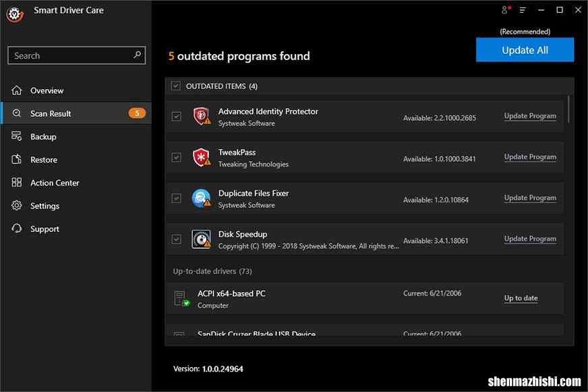Uncheck the Advanced Identity Protector checkbox

[x=176, y=116]
